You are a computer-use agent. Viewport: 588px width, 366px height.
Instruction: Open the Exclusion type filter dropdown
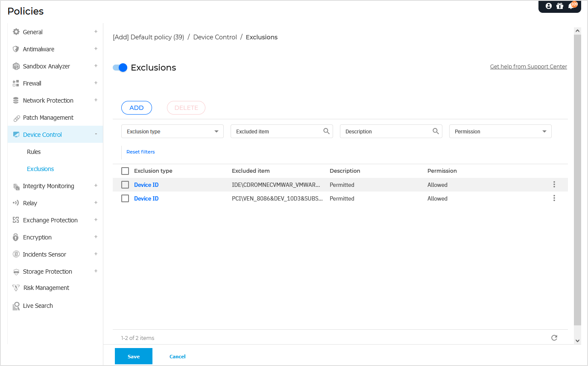172,131
